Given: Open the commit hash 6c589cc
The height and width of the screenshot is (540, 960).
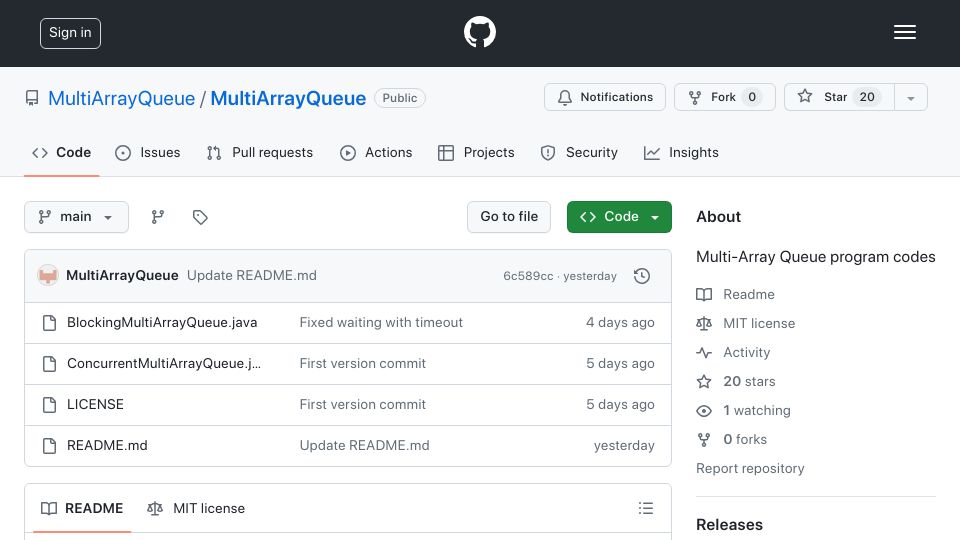Looking at the screenshot, I should click(x=528, y=276).
